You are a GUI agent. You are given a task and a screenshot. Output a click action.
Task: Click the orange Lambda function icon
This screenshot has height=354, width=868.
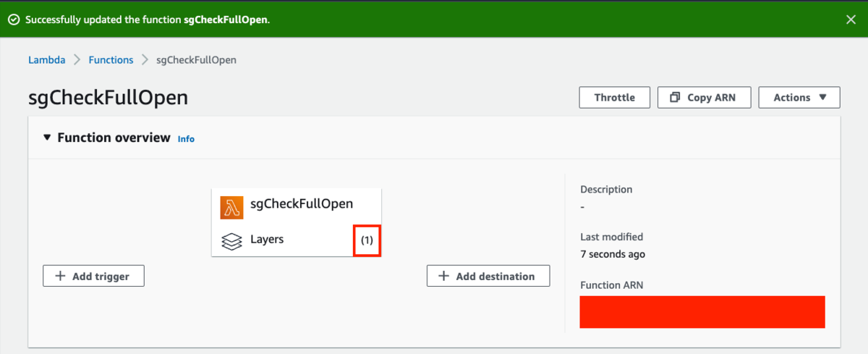click(x=231, y=208)
